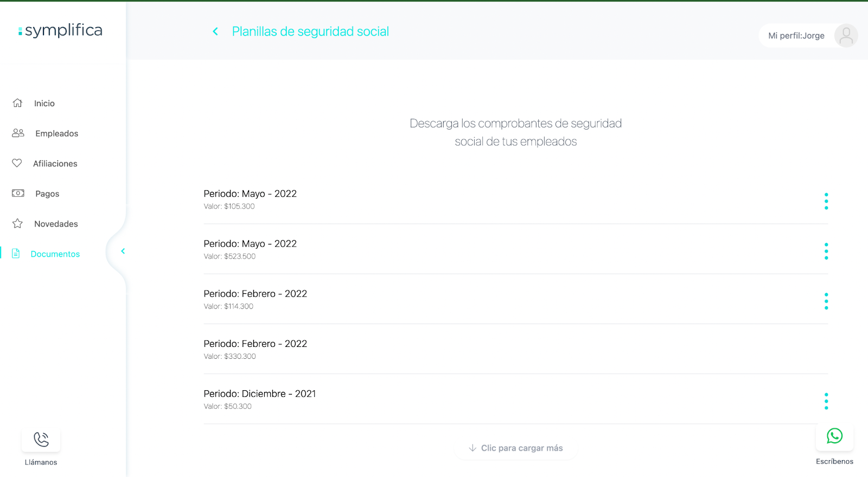868x477 pixels.
Task: Go back using arrow beside Planillas title
Action: [215, 31]
